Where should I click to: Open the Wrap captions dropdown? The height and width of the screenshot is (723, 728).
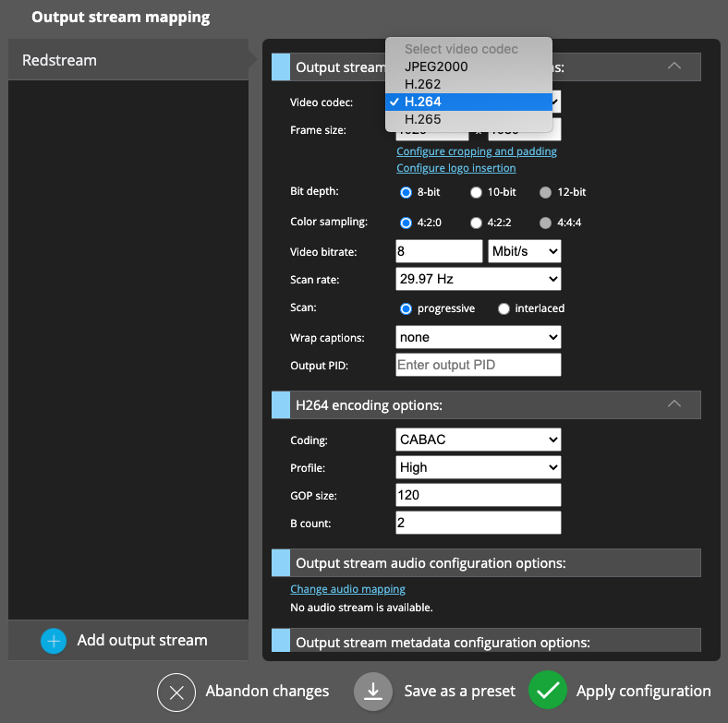478,338
